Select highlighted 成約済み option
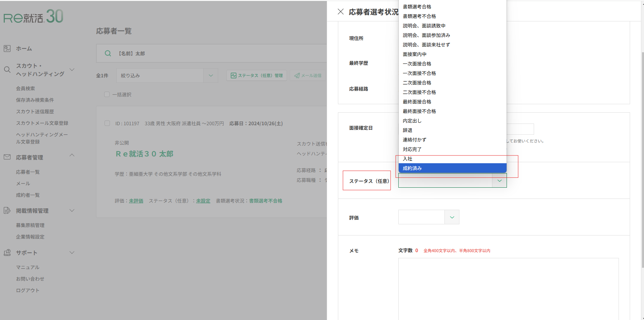 (453, 168)
